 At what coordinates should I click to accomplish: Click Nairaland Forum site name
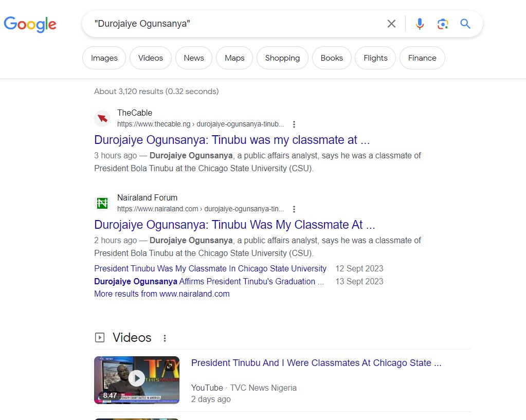pos(147,198)
